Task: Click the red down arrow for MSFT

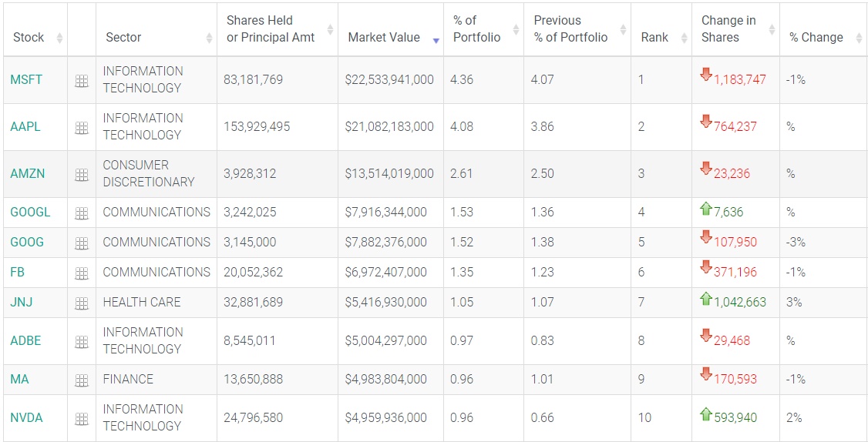Action: pyautogui.click(x=705, y=75)
